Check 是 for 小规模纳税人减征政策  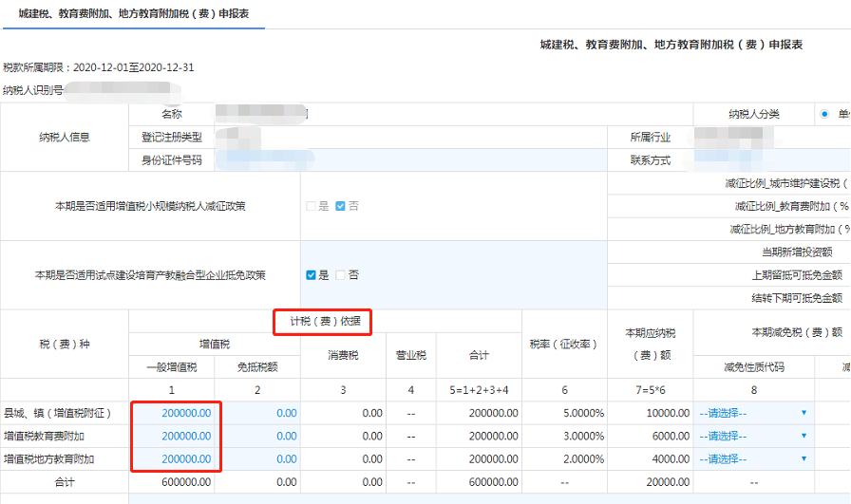311,206
